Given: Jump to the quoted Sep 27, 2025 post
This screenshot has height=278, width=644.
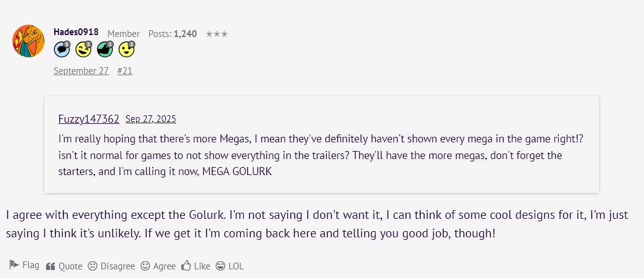Looking at the screenshot, I should tap(150, 119).
